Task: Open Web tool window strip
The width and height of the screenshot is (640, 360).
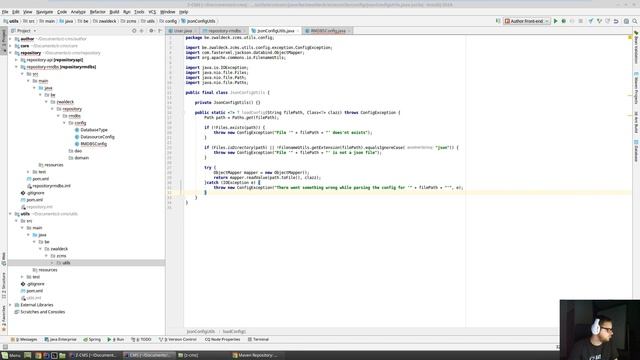Action: [x=4, y=259]
